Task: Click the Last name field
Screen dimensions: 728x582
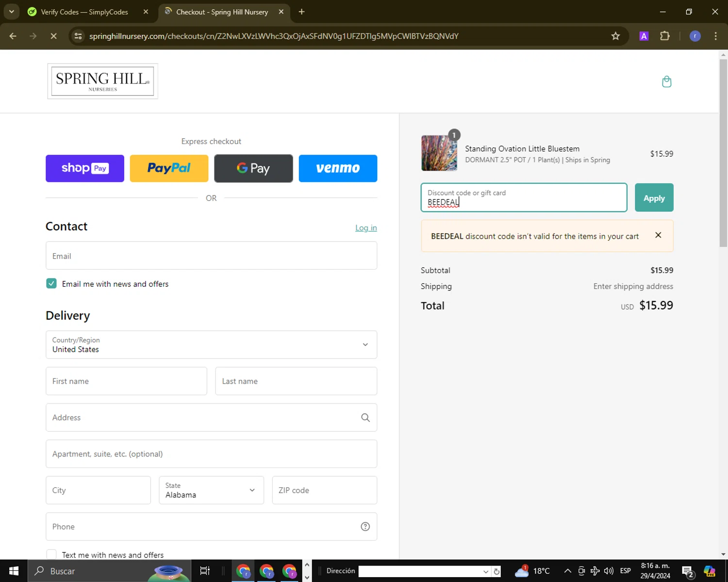Action: [296, 381]
